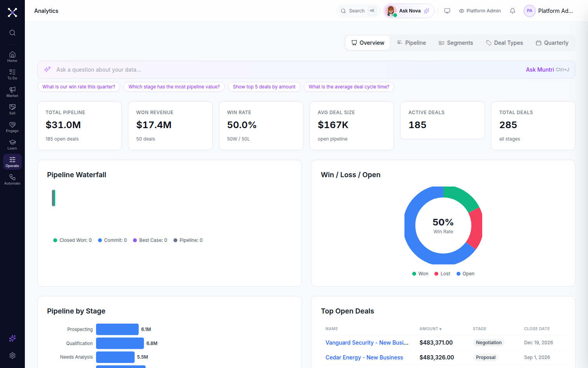Screen dimensions: 588x368
Task: Switch to the Segments tab
Action: [x=455, y=43]
